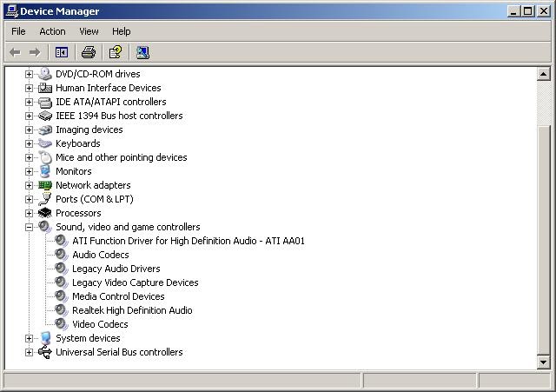Click the Sound, video and game controllers icon

[45, 227]
